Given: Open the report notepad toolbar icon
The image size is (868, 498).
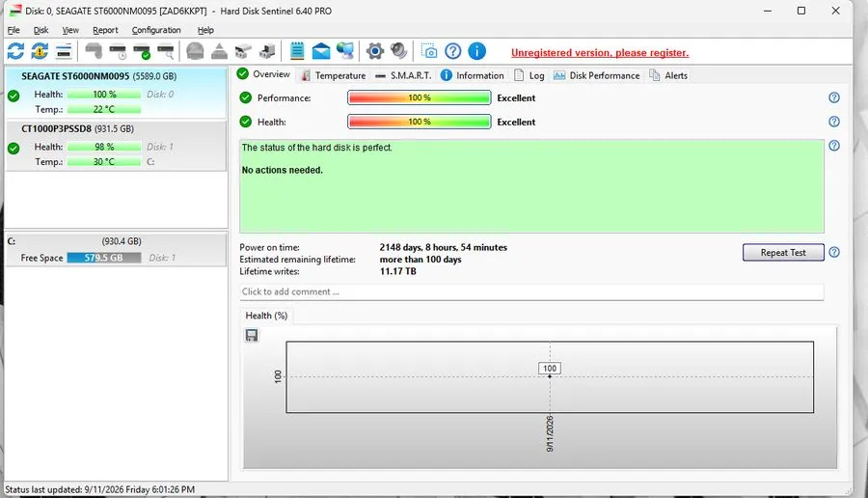Looking at the screenshot, I should coord(297,51).
